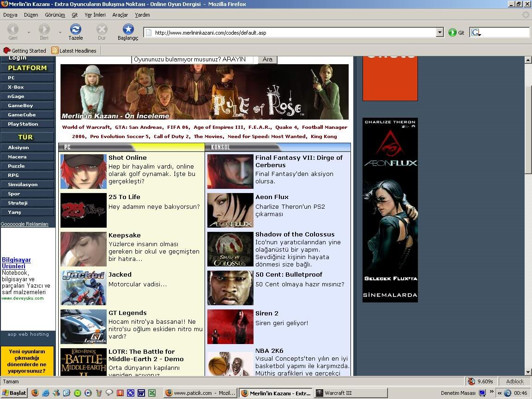Click the 50 Cent: Bulletproof thumbnail
This screenshot has width=532, height=399.
tap(230, 288)
